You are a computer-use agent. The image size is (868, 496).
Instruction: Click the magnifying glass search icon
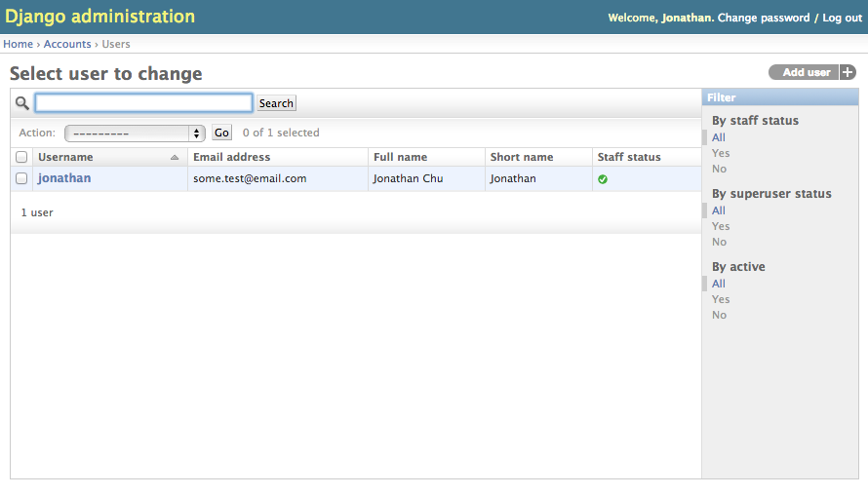point(22,103)
